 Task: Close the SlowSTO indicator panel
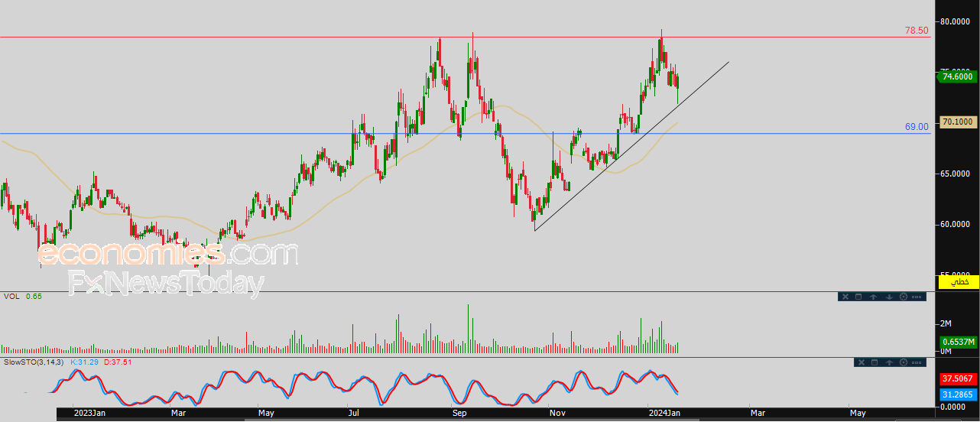click(862, 362)
